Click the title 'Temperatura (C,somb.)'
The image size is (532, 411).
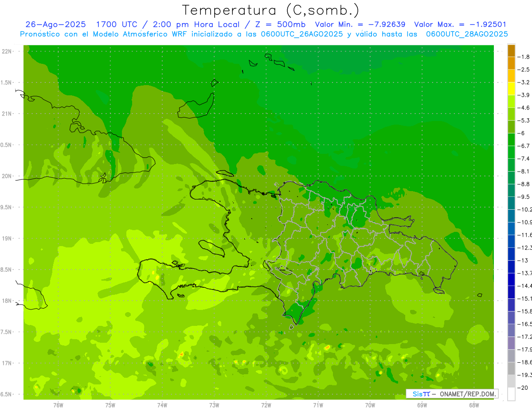pos(271,10)
